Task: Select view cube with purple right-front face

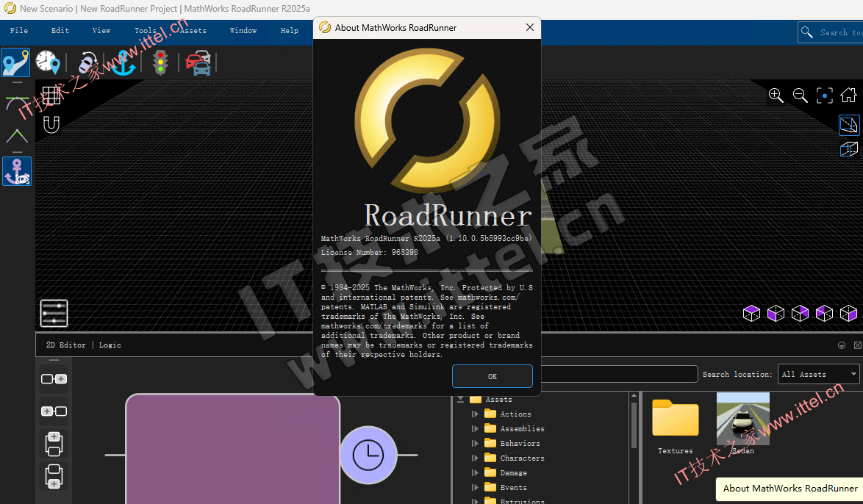Action: [848, 314]
